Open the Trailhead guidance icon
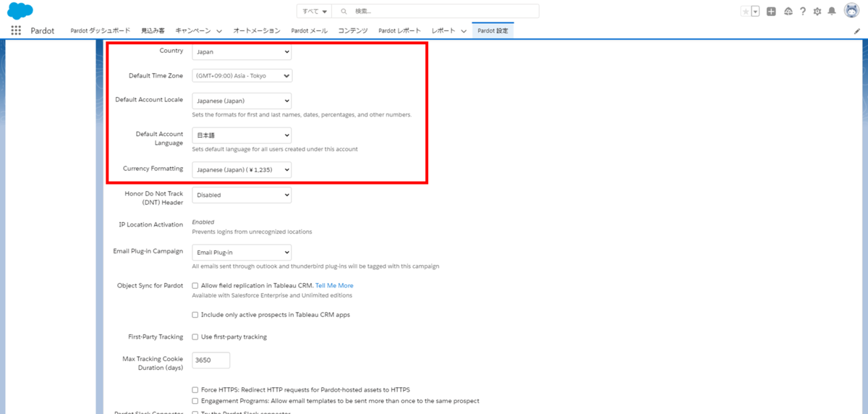Screen dimensions: 868x414 [788, 12]
